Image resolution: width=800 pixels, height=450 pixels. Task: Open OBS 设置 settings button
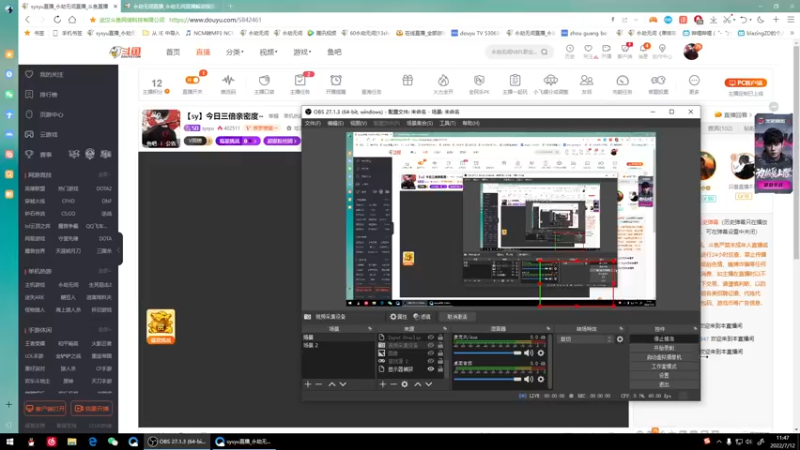point(664,376)
